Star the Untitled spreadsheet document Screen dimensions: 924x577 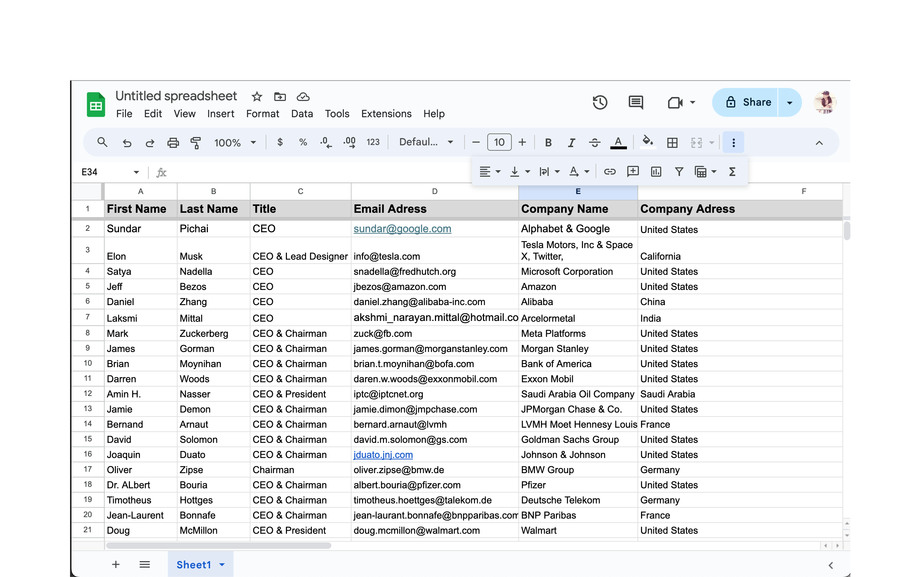[x=257, y=97]
